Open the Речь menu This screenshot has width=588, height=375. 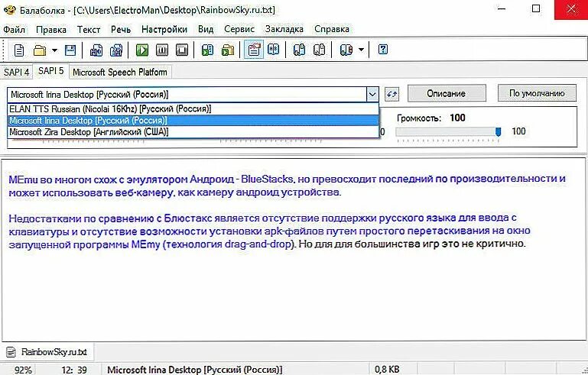[x=121, y=29]
